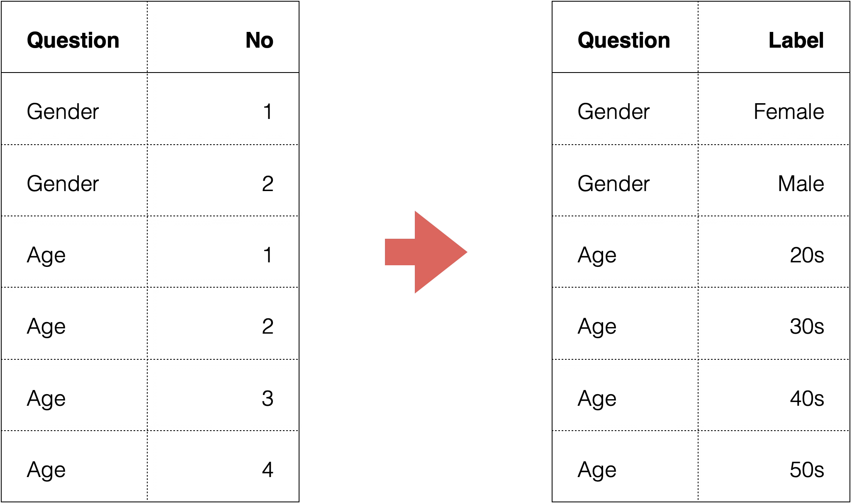852x504 pixels.
Task: Select the Label column header
Action: click(796, 40)
